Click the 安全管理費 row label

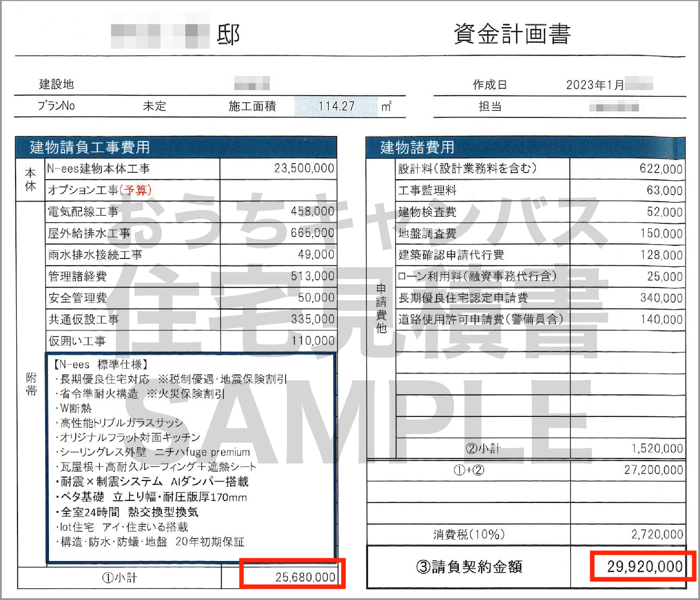point(77,297)
